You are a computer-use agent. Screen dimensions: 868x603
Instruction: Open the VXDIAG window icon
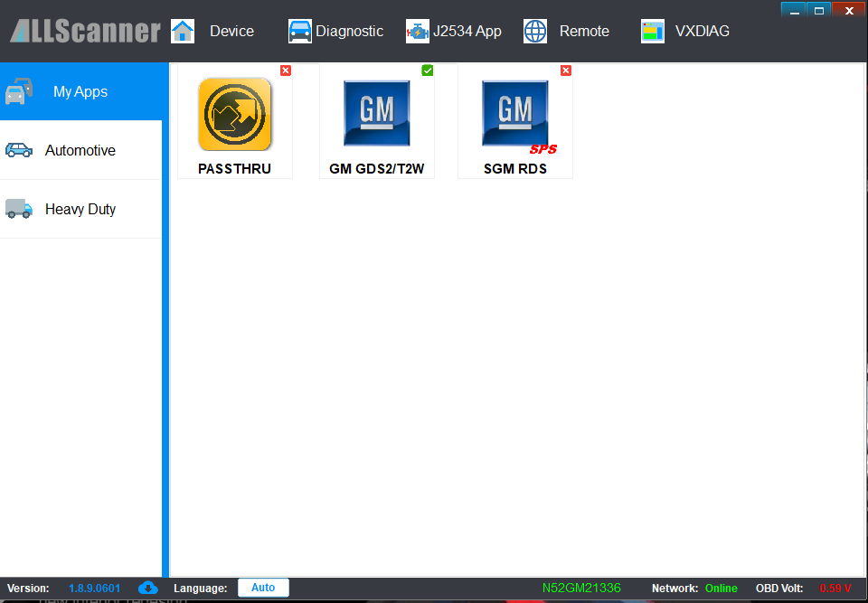pos(653,31)
